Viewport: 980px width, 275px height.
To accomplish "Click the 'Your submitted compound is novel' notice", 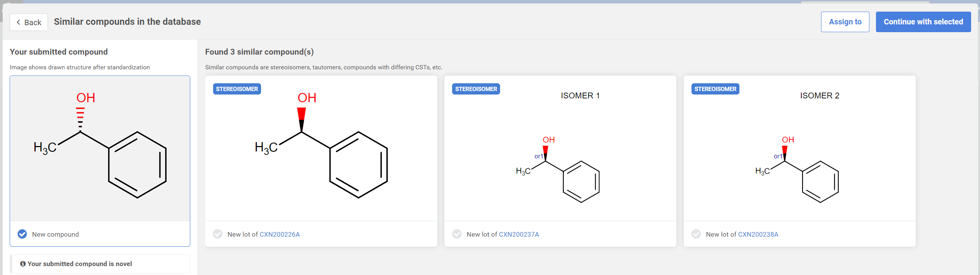I will pyautogui.click(x=80, y=264).
